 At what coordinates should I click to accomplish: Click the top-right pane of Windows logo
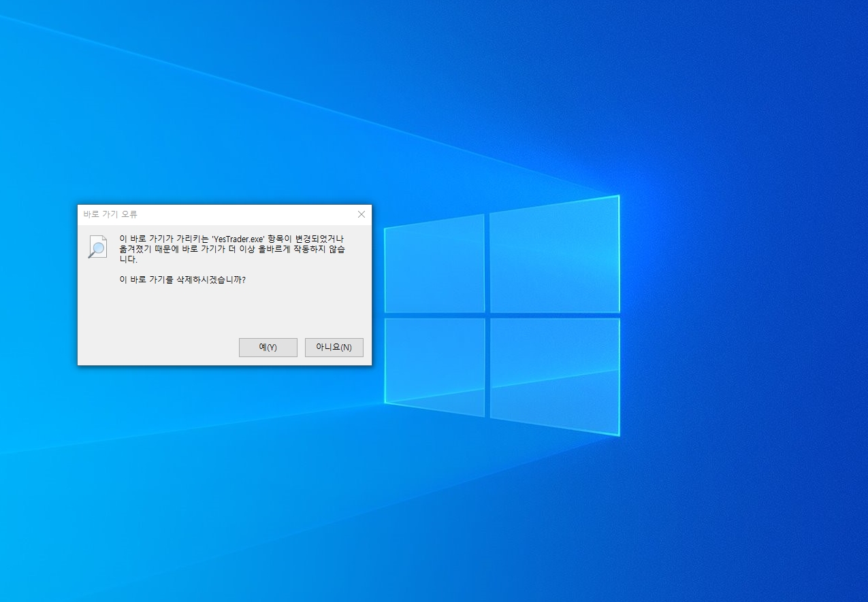pyautogui.click(x=554, y=255)
